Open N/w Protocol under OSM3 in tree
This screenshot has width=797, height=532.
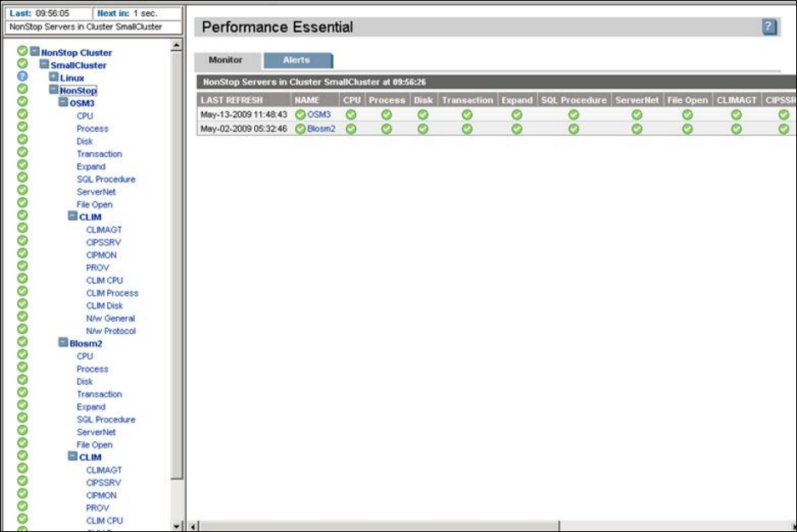tap(110, 331)
